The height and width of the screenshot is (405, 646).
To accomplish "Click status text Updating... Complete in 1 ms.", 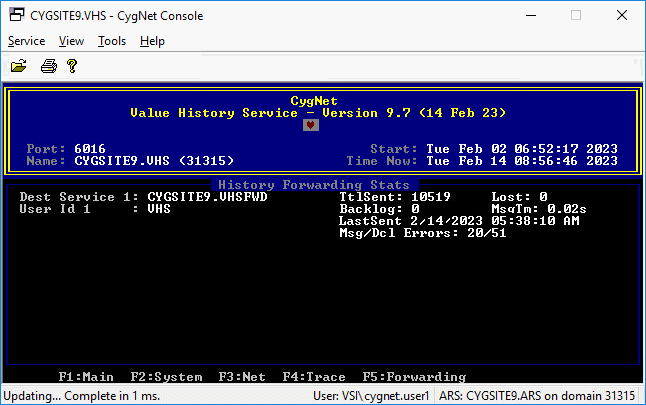I will tap(82, 396).
